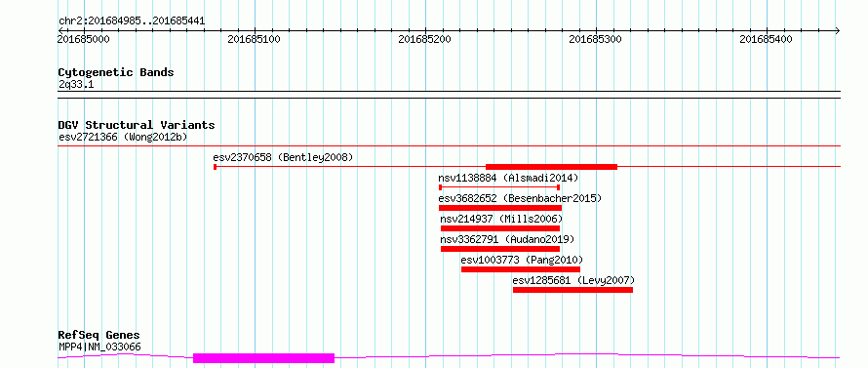The height and width of the screenshot is (368, 868).
Task: Click the 201685400 ruler position marker
Action: coord(767,39)
